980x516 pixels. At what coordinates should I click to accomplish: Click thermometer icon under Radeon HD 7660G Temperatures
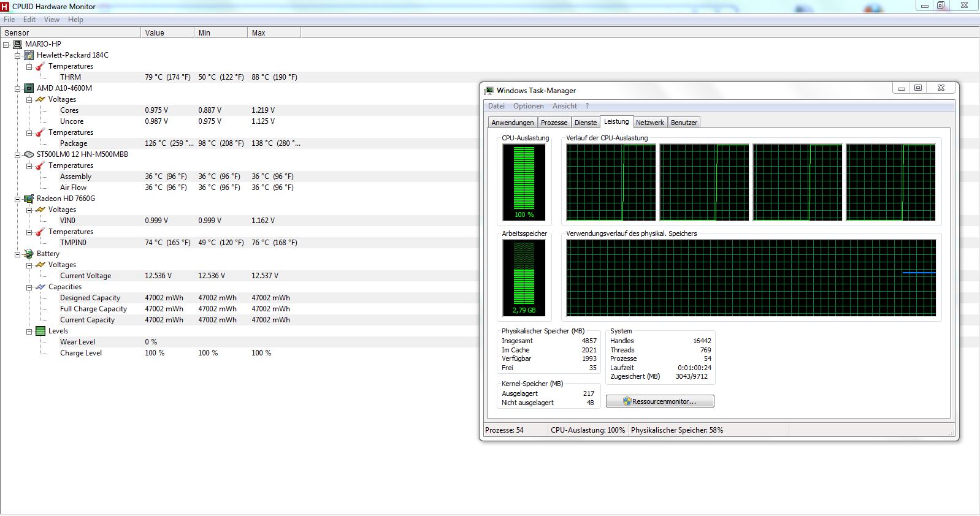(x=40, y=232)
